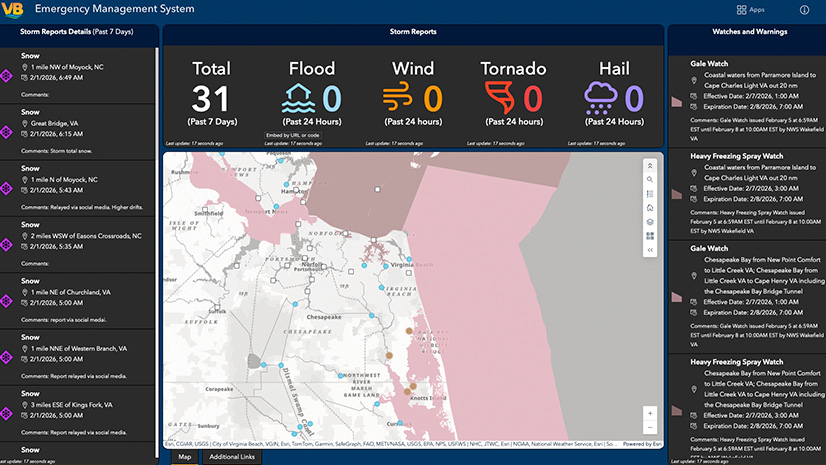Click the blue dot marker at Virginia Beach coast
Viewport: 826px width, 465px height.
coord(409,260)
